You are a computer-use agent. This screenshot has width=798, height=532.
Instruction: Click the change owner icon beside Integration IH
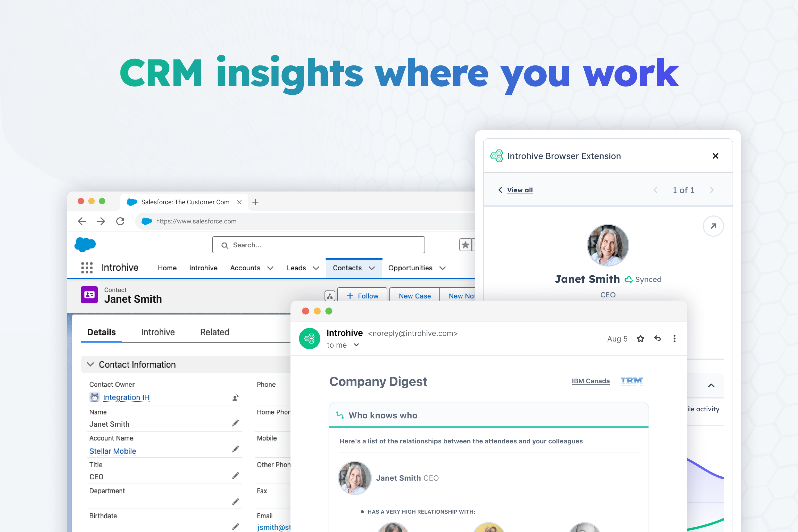[x=235, y=398]
